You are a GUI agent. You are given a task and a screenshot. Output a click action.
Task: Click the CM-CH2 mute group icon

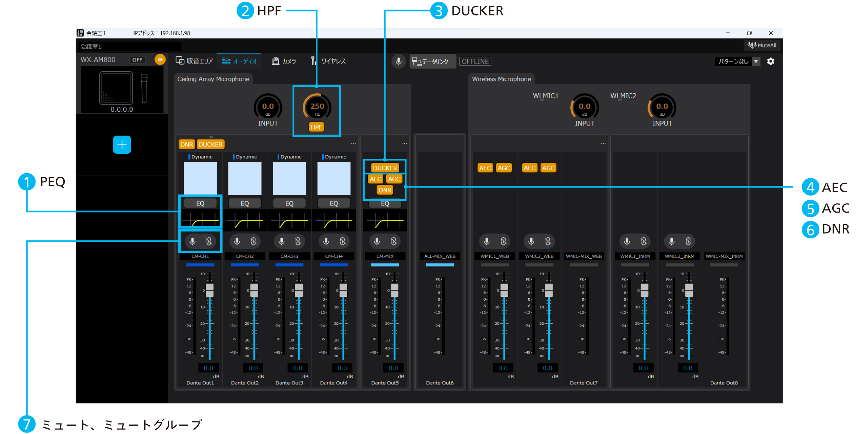pyautogui.click(x=254, y=241)
